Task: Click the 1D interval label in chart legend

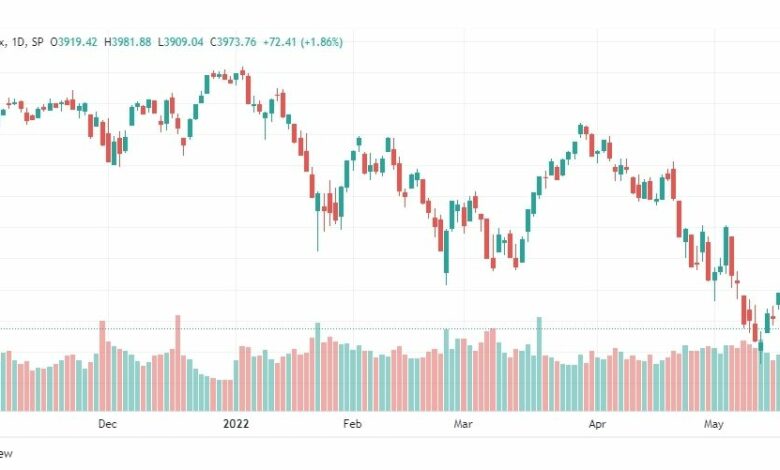Action: 18,42
